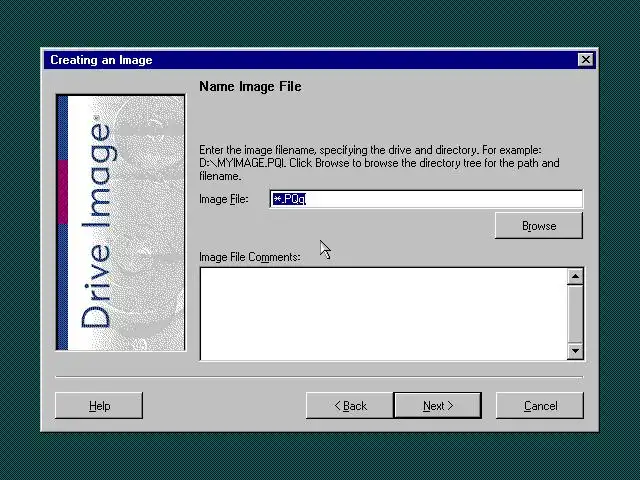Click inside Image File Comments box

coord(383,313)
